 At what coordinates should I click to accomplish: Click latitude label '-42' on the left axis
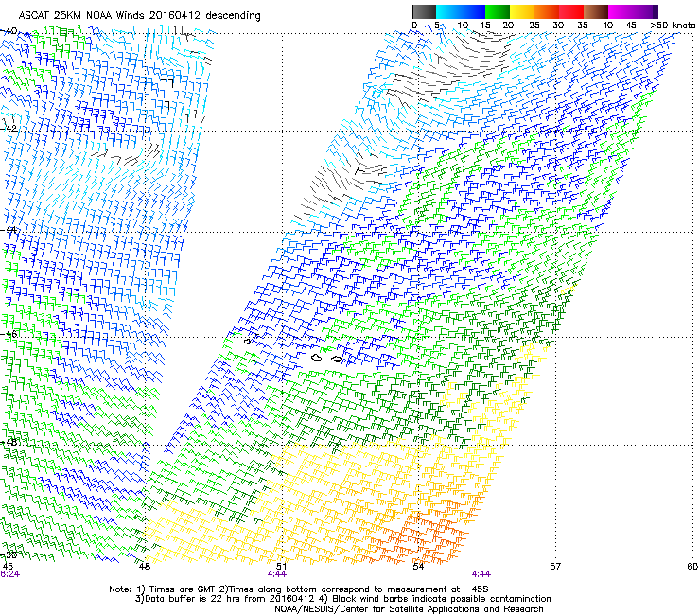point(9,128)
